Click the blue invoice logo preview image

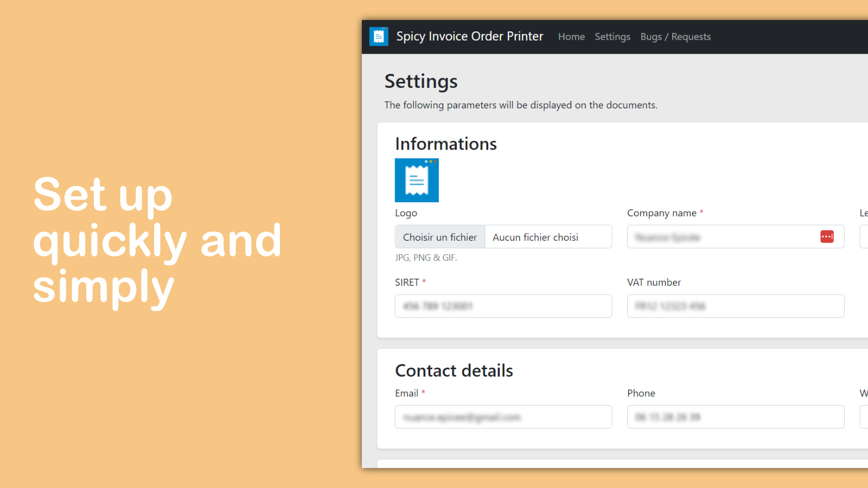pyautogui.click(x=417, y=180)
